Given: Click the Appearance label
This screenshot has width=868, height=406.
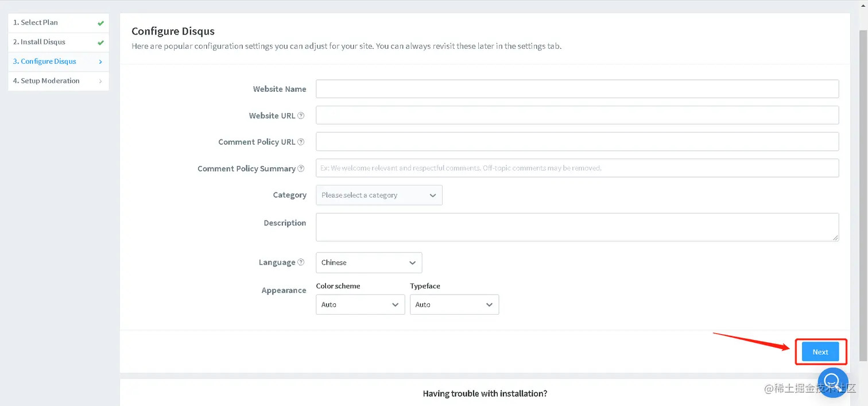Looking at the screenshot, I should click(x=284, y=291).
